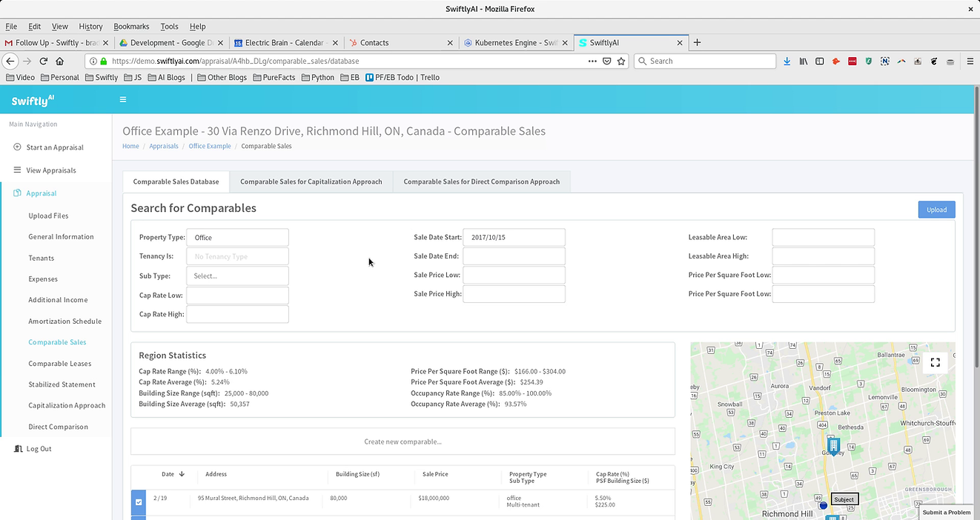Viewport: 980px width, 520px height.
Task: Click the Ghostery extension icon
Action: [868, 61]
